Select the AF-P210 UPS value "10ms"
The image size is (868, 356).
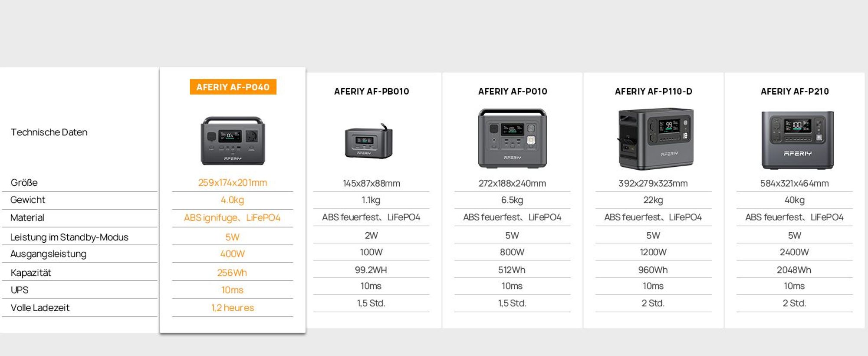coord(794,286)
